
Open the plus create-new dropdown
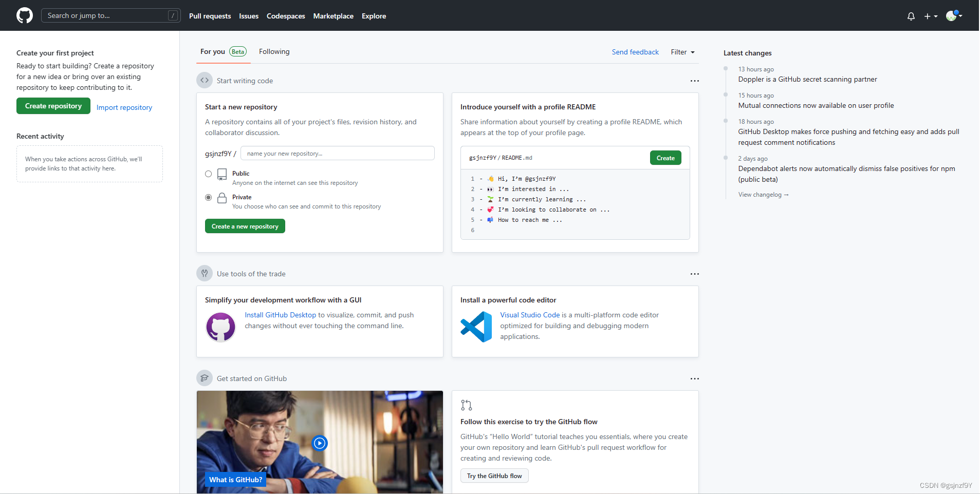click(931, 16)
